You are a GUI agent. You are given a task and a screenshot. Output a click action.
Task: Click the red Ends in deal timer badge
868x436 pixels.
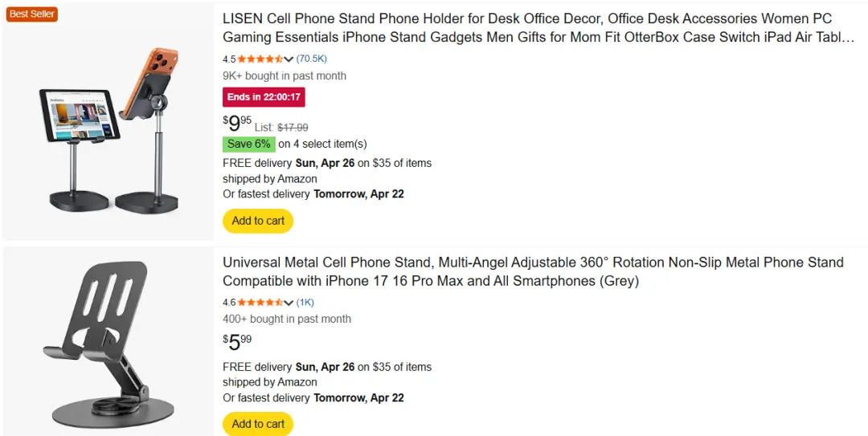[x=264, y=97]
